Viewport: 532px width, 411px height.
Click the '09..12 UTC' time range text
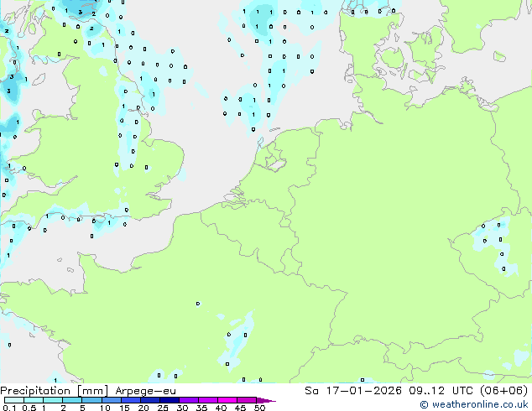click(441, 391)
